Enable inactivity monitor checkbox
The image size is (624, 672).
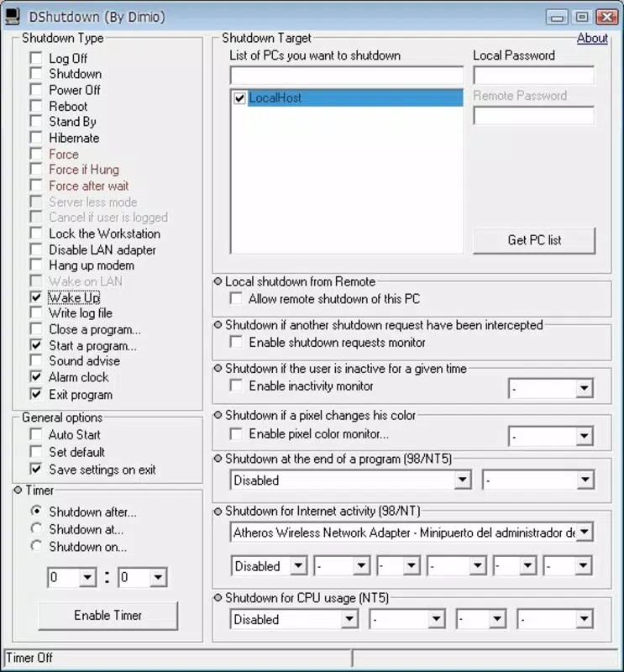236,386
